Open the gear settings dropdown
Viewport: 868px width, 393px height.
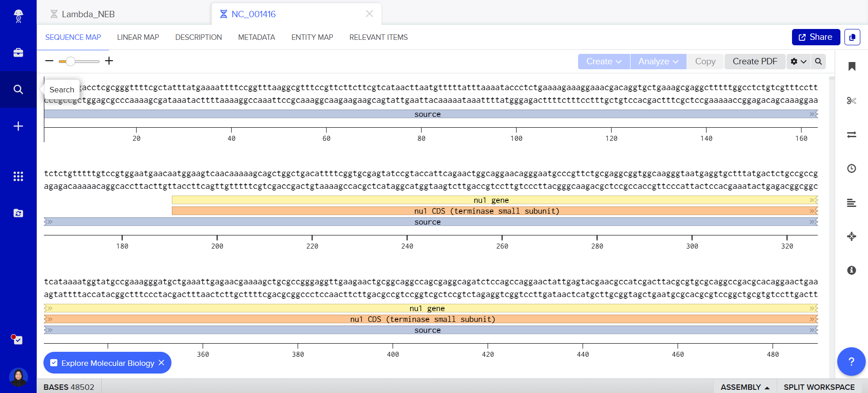[798, 62]
